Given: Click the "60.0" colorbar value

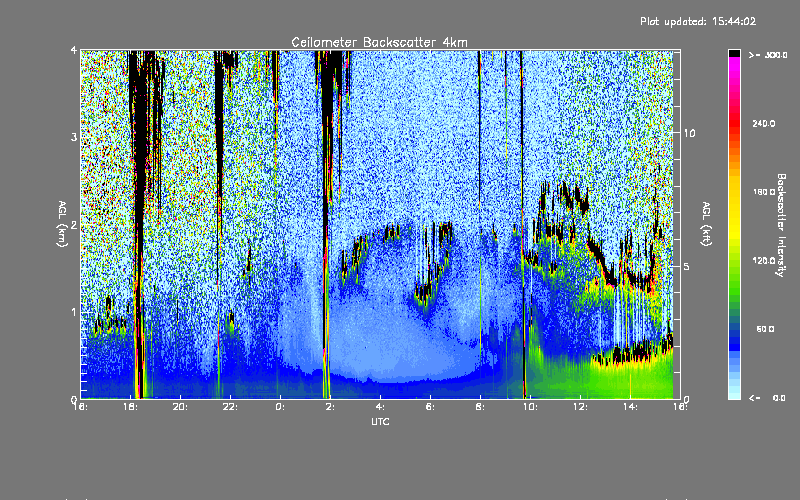Looking at the screenshot, I should [x=765, y=330].
